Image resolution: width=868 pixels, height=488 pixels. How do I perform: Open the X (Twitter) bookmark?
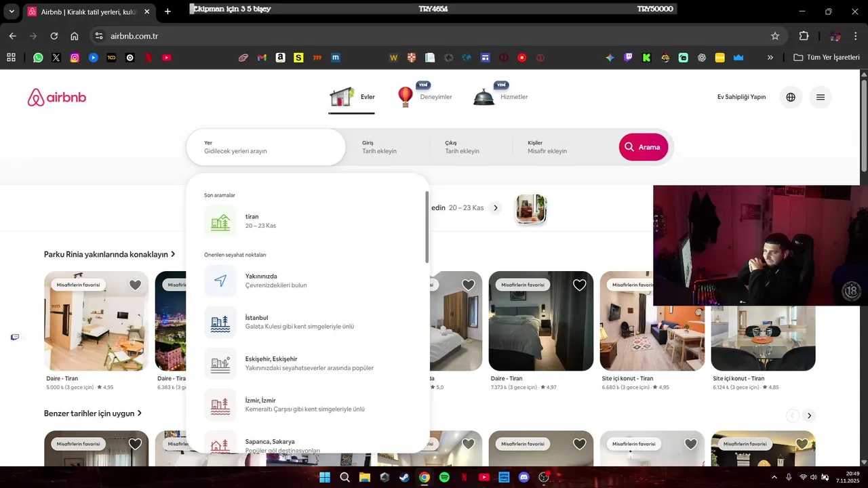[x=56, y=58]
